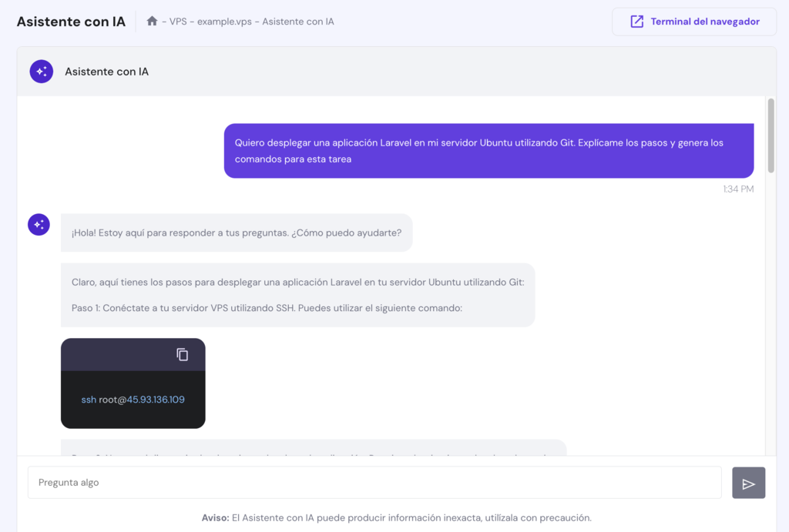Click the external-link icon inside Terminal del navegador
Image resolution: width=789 pixels, height=532 pixels.
(x=636, y=22)
